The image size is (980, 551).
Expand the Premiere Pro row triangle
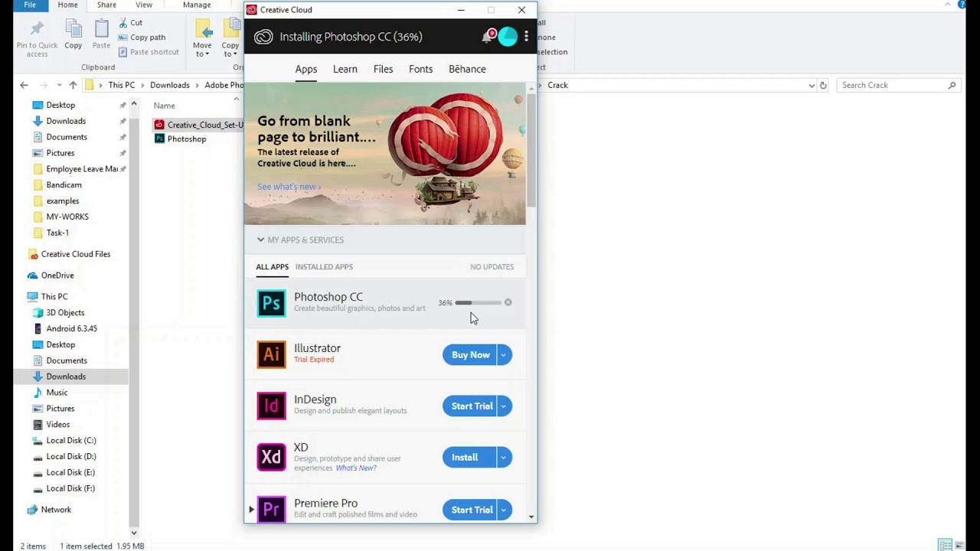[251, 509]
